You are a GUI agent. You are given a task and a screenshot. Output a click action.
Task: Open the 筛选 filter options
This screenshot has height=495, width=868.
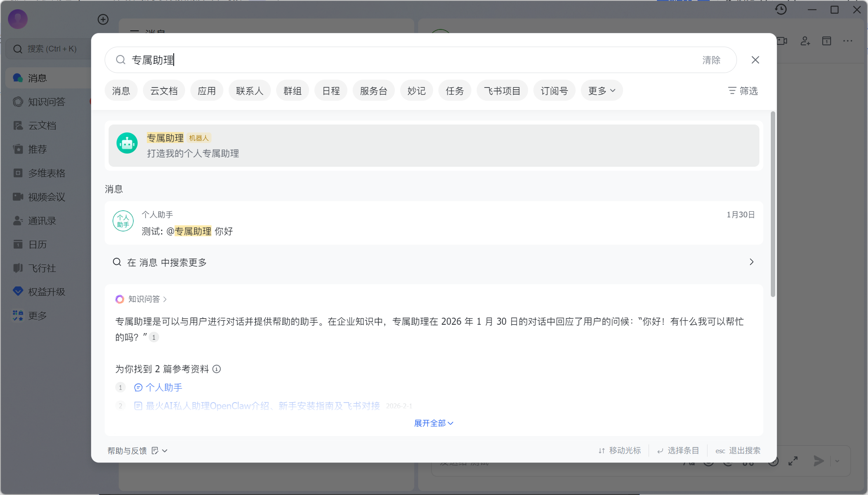tap(742, 91)
